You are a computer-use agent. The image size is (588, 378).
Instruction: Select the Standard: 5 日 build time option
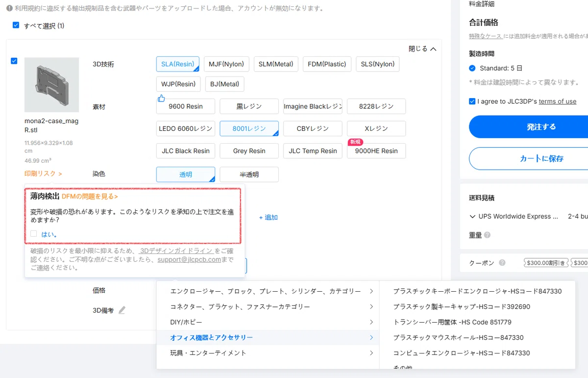pos(472,68)
